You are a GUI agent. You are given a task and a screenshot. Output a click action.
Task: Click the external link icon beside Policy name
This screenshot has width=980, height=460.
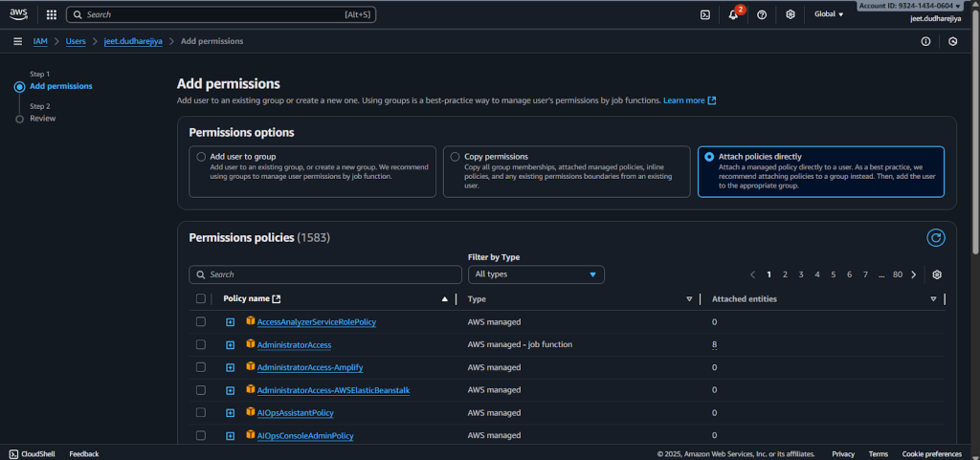tap(277, 299)
